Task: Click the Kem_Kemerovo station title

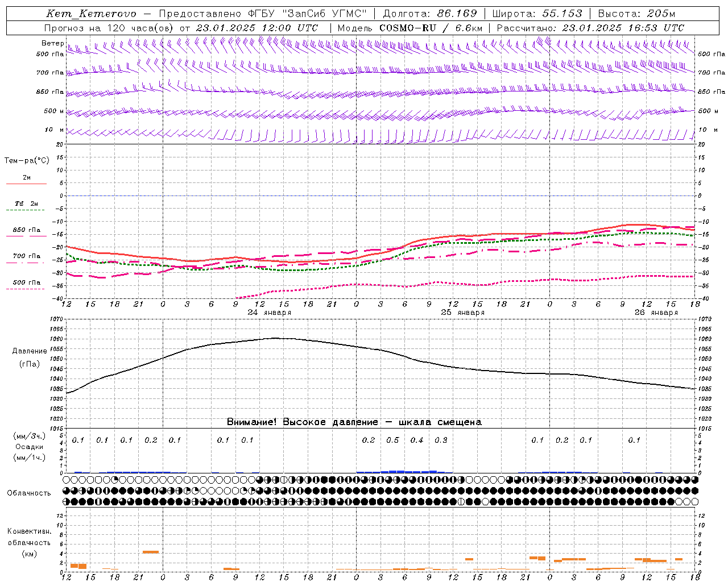Action: click(91, 14)
